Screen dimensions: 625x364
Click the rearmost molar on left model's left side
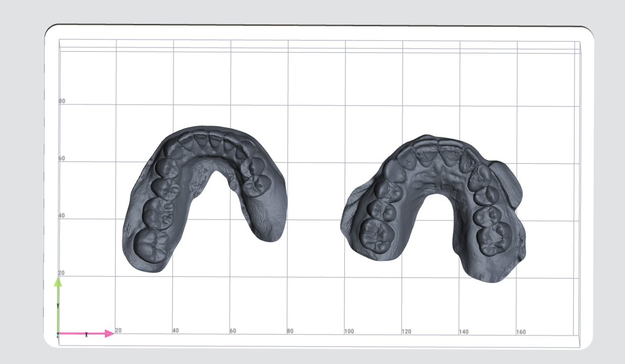[151, 245]
